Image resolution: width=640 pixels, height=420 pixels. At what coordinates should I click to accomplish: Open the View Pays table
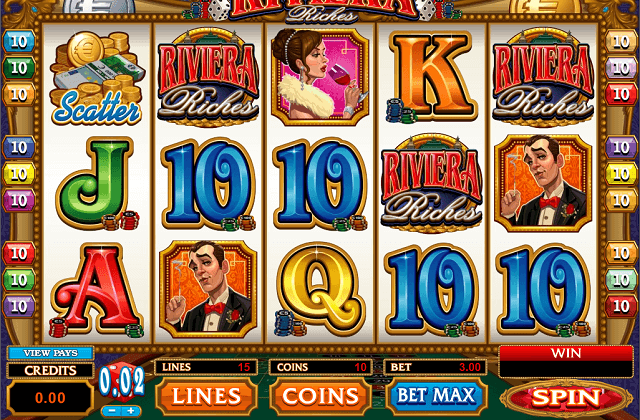click(51, 353)
